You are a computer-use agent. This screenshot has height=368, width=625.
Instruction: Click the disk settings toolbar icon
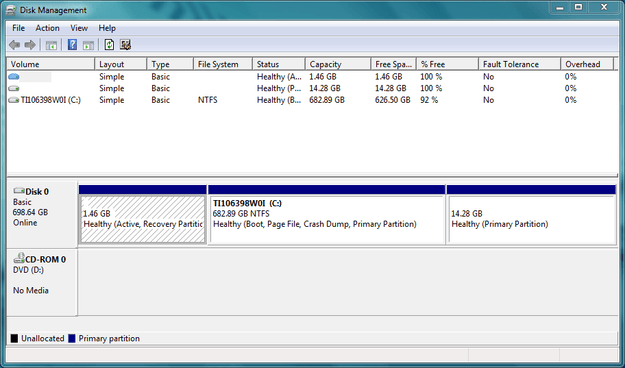pyautogui.click(x=125, y=45)
